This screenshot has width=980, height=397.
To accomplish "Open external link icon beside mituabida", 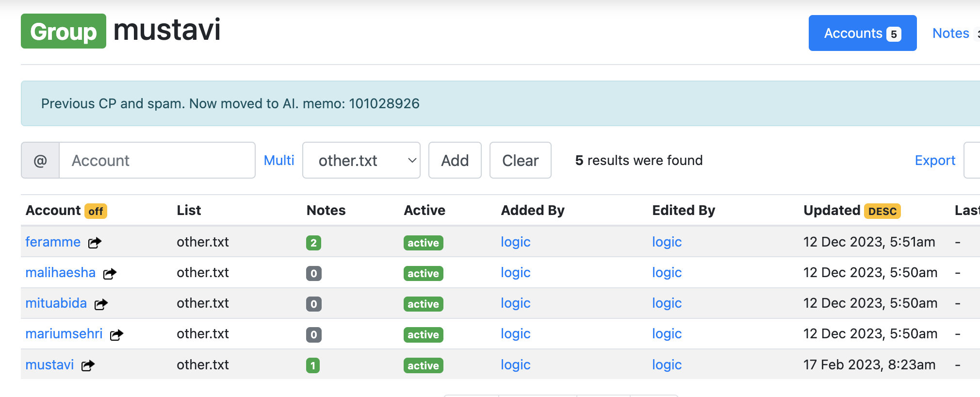I will [101, 304].
